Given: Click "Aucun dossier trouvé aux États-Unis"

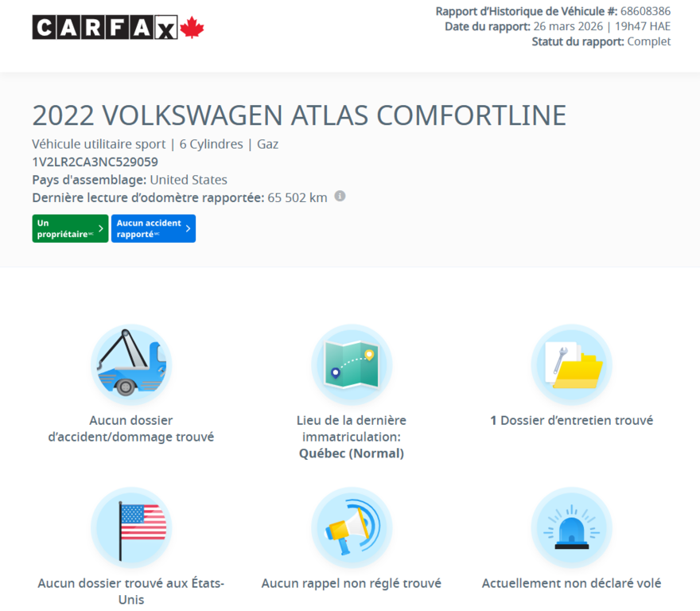Looking at the screenshot, I should coord(131,590).
